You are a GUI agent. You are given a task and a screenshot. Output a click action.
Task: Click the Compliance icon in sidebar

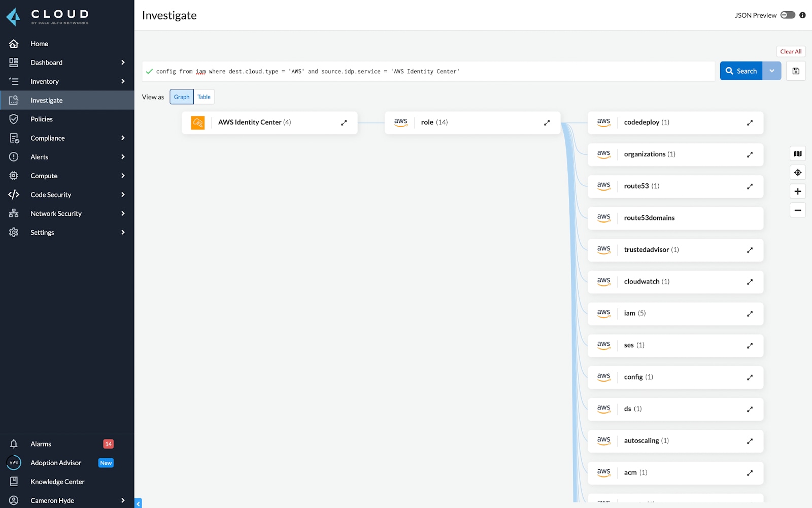pos(14,138)
